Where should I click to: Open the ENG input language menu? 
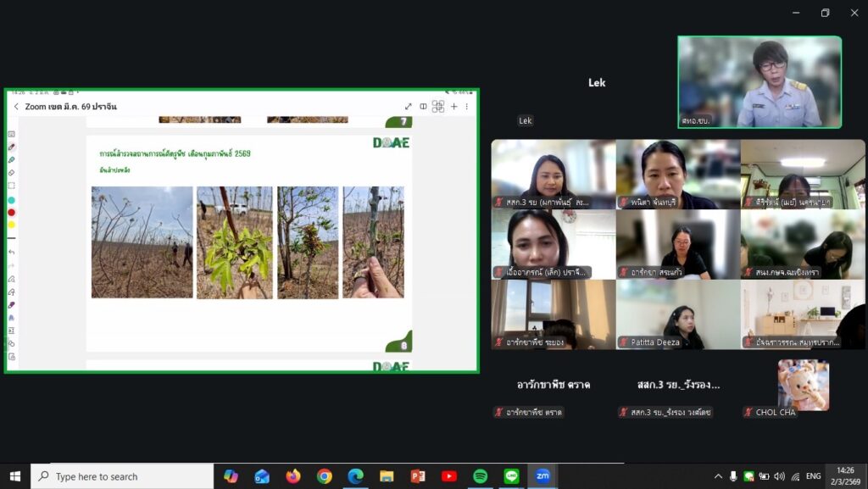pyautogui.click(x=813, y=476)
